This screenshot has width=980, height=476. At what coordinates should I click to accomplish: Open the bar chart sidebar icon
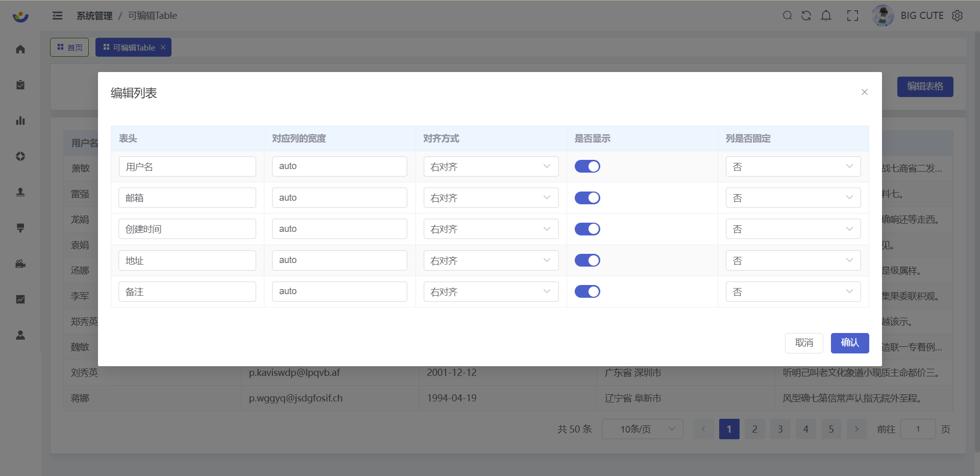(x=20, y=121)
